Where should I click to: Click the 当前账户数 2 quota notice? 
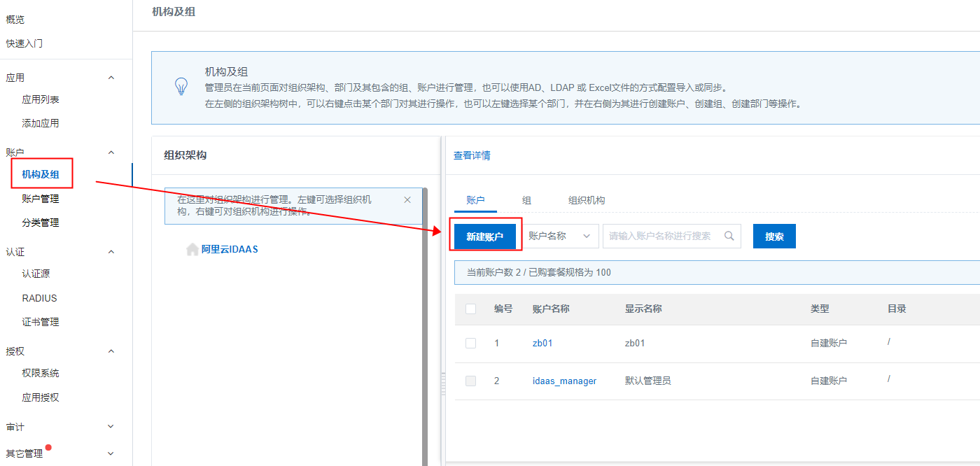click(x=717, y=272)
